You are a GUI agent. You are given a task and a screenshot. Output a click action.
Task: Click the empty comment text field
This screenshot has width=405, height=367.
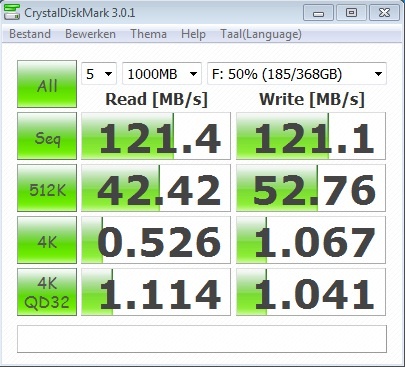(x=202, y=339)
